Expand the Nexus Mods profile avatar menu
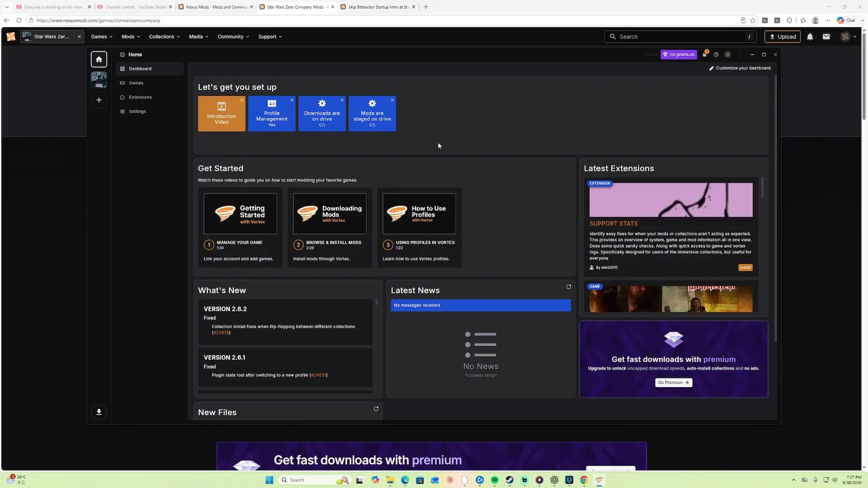 point(848,37)
